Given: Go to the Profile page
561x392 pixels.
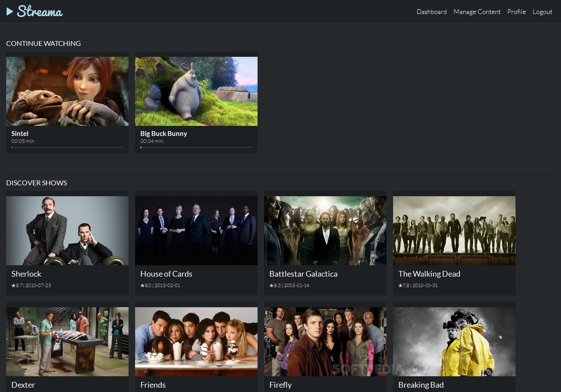Looking at the screenshot, I should click(516, 12).
